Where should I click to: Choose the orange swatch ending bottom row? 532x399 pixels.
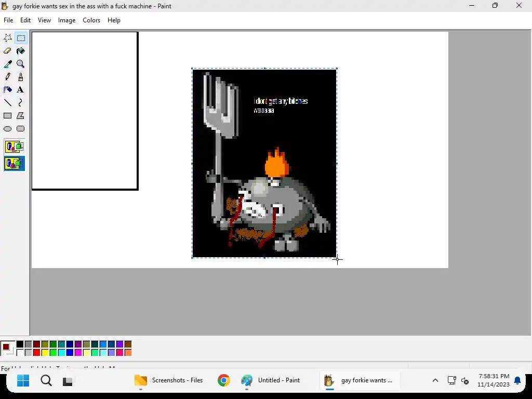pos(128,353)
